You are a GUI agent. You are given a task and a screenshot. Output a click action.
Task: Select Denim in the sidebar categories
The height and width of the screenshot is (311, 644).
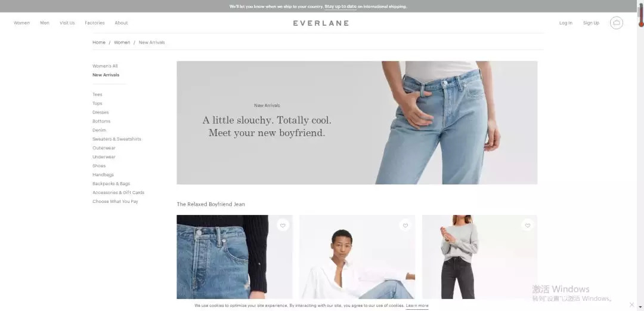click(x=99, y=130)
